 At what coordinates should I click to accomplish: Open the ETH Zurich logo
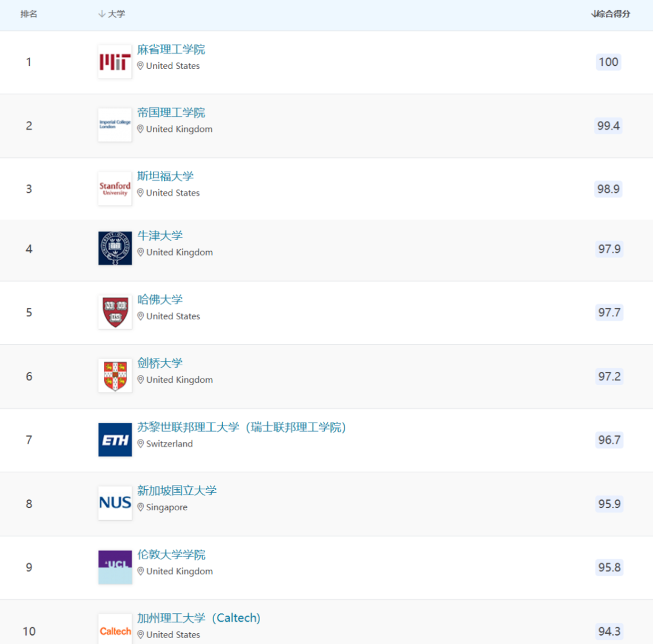[115, 440]
